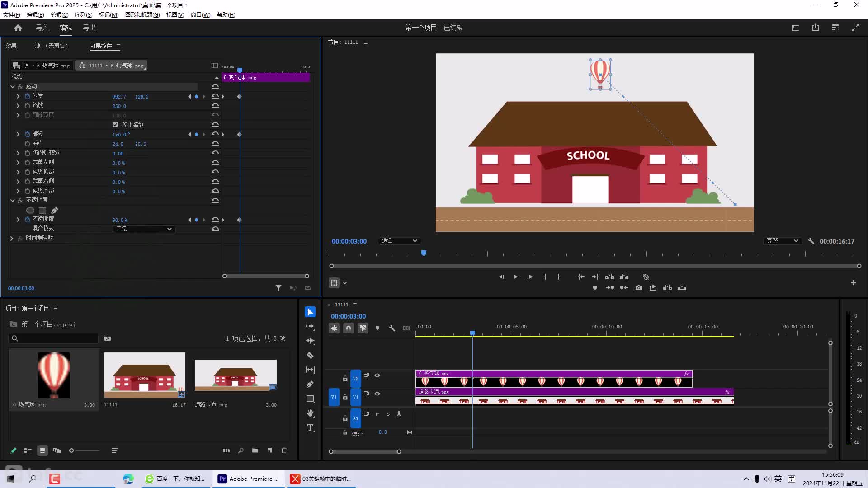Toggle V2 track lock

[x=345, y=379]
